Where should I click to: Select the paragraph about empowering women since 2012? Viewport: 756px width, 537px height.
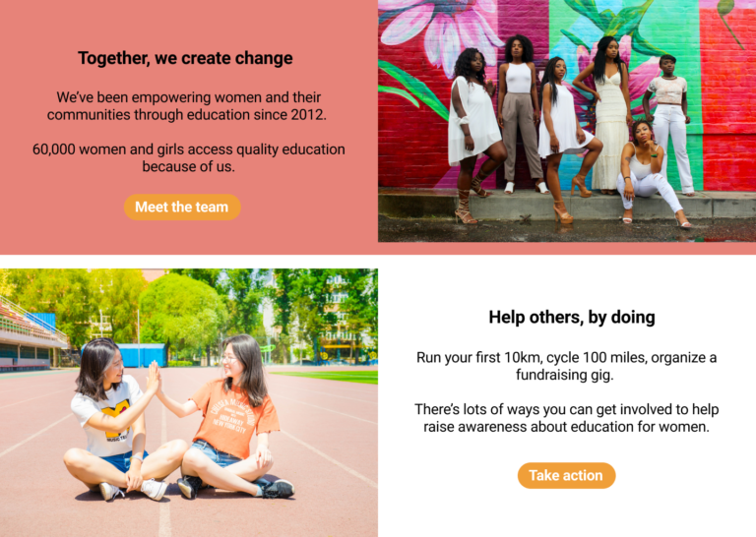click(x=187, y=106)
